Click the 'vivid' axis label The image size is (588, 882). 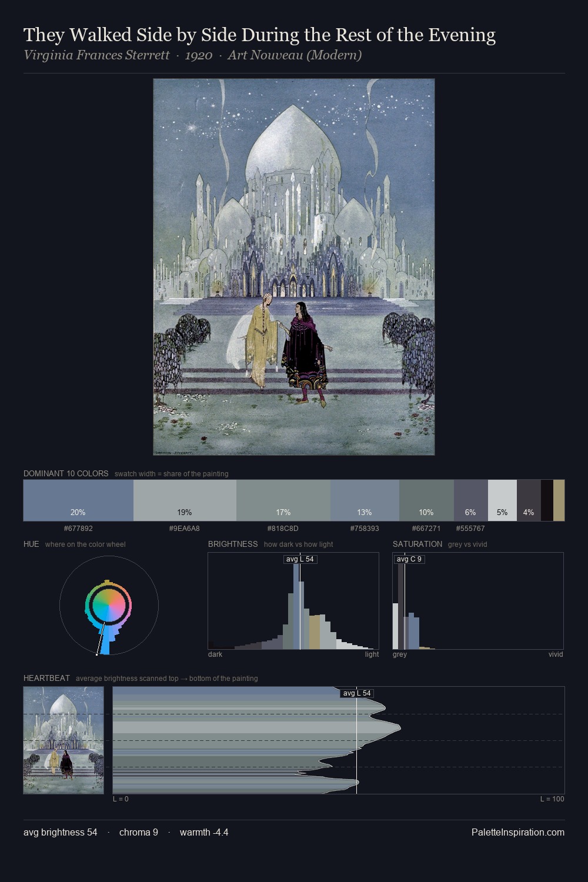click(556, 654)
